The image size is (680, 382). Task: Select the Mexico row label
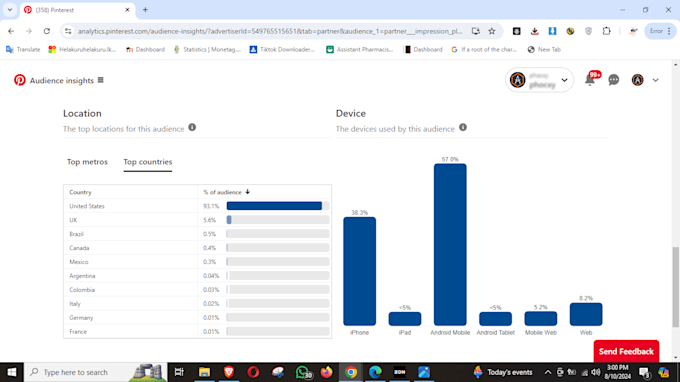(x=78, y=262)
